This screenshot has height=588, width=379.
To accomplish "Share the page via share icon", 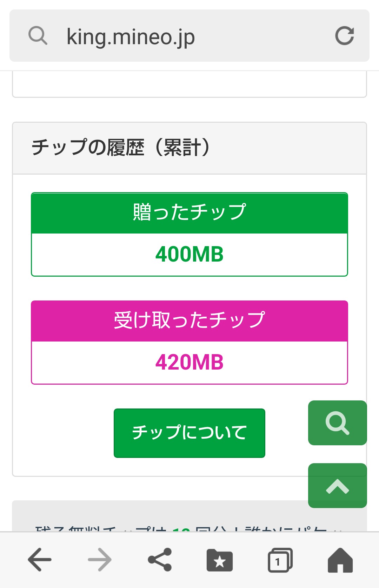I will pyautogui.click(x=160, y=560).
